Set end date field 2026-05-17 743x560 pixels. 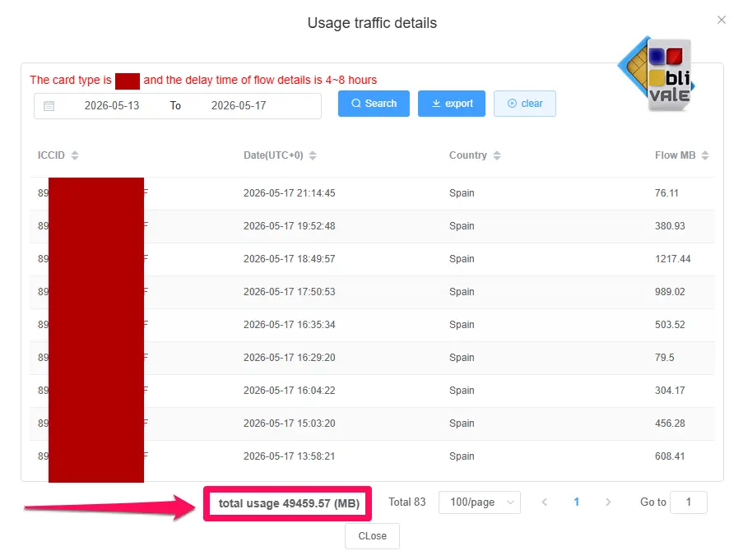click(239, 105)
